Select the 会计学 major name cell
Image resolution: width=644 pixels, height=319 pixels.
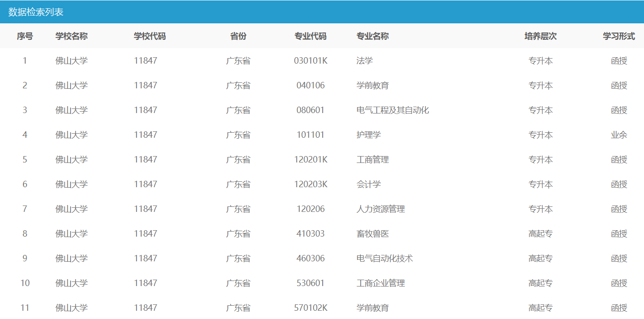point(369,184)
